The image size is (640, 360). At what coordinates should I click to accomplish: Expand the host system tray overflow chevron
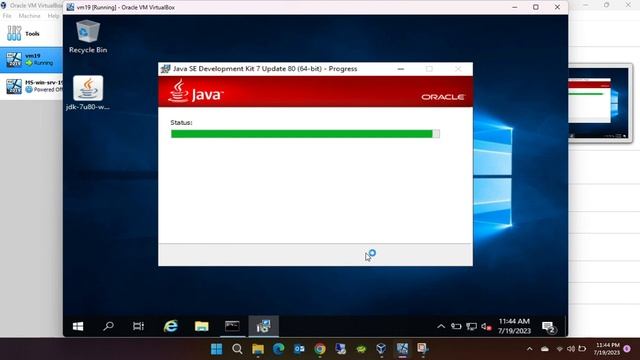click(529, 349)
